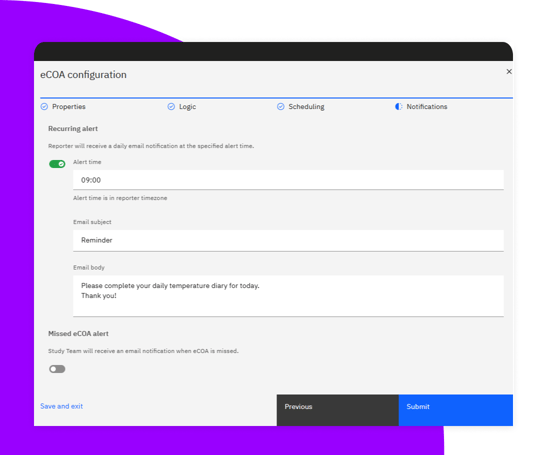
Task: Enable the Missed eCOA alert toggle
Action: point(57,369)
